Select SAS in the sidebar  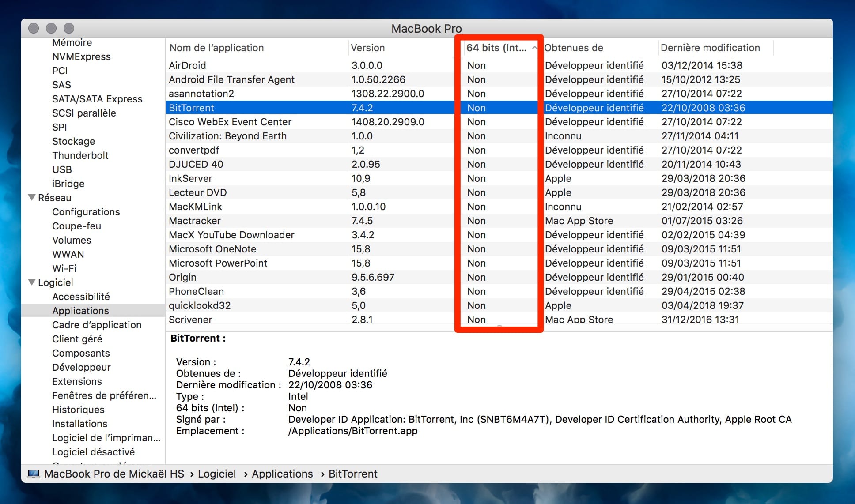coord(61,85)
